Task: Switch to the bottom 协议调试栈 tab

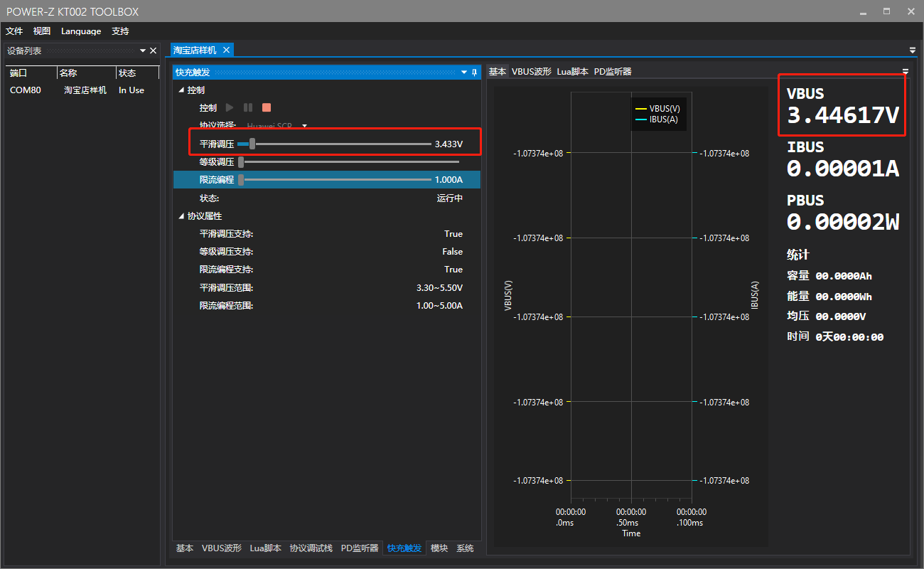Action: point(311,548)
